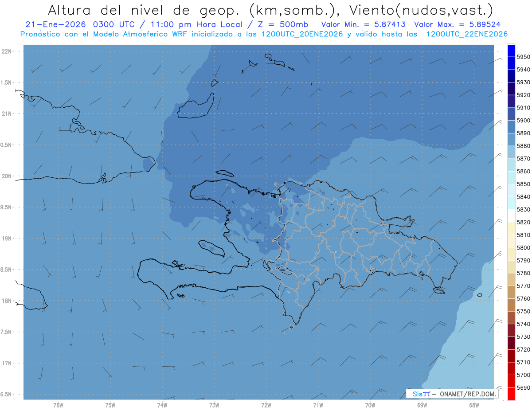Click the 'Z = 500mb' level text
532x411 pixels.
click(x=283, y=25)
